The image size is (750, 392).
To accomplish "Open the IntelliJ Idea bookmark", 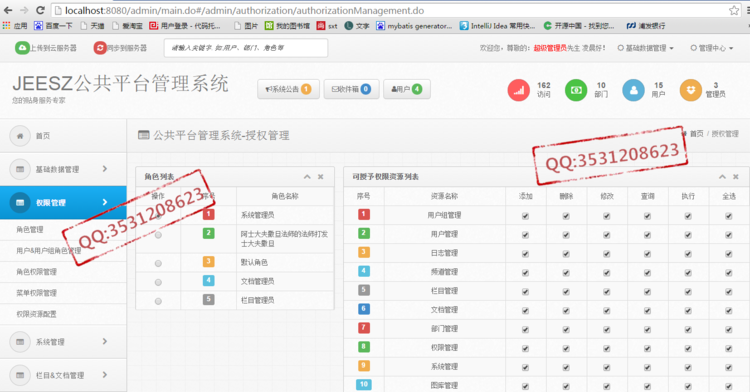I will [x=497, y=26].
